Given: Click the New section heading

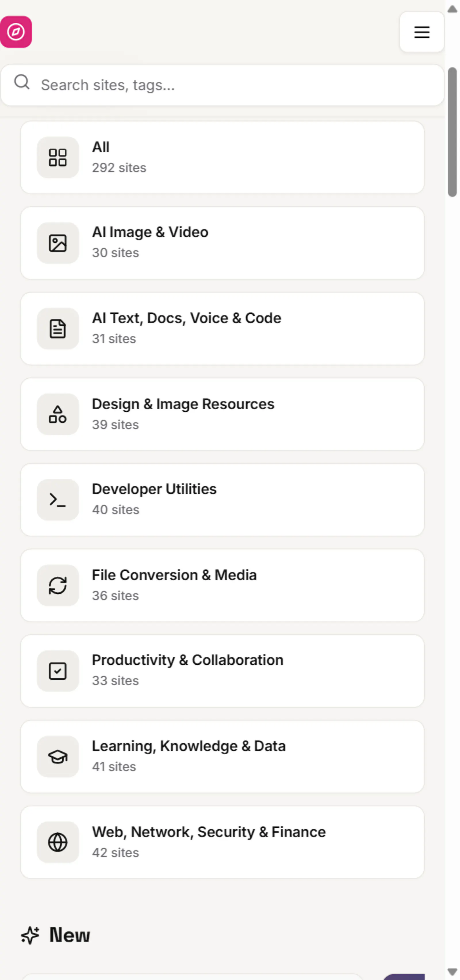Looking at the screenshot, I should [x=70, y=935].
